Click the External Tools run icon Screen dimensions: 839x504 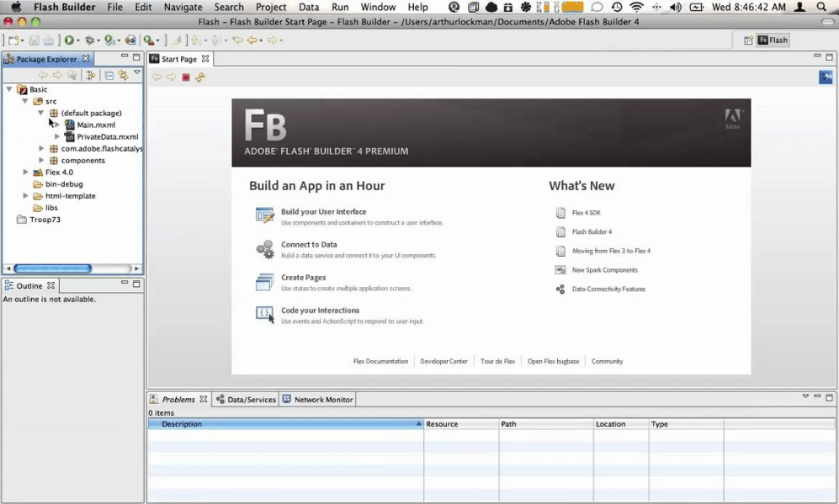(x=149, y=40)
